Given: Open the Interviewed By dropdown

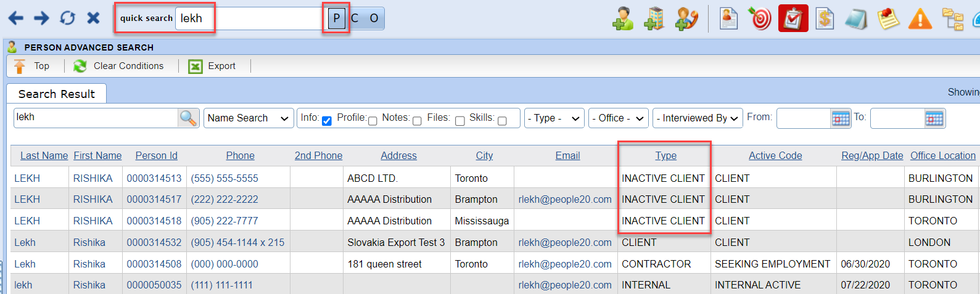Looking at the screenshot, I should click(x=698, y=118).
